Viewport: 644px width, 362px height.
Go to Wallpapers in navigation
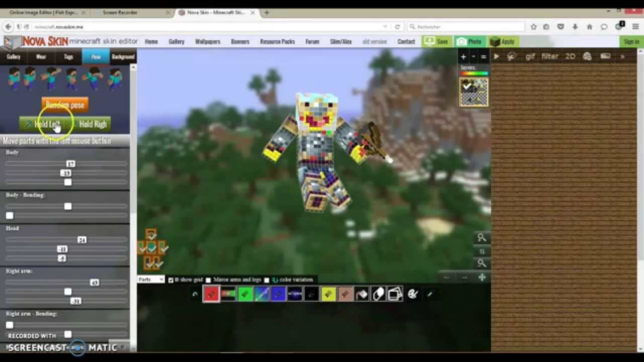[208, 42]
